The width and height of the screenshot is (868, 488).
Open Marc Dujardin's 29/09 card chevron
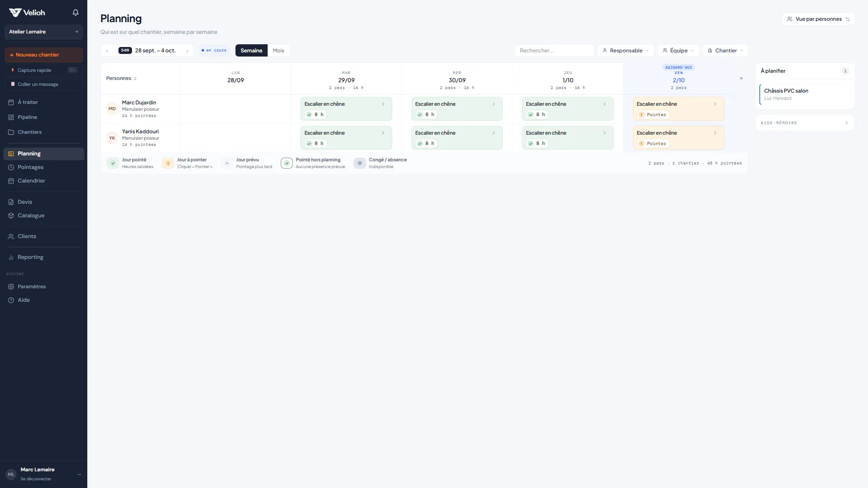[x=383, y=104]
